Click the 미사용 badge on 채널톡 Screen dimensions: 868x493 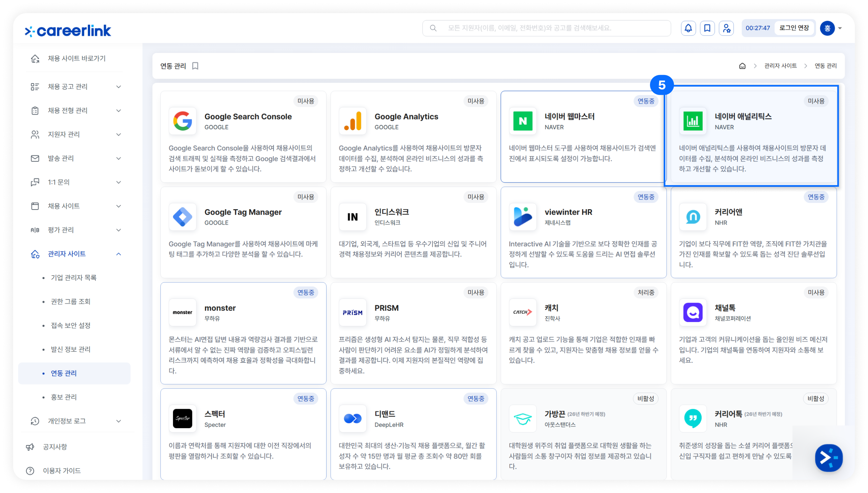coord(816,293)
